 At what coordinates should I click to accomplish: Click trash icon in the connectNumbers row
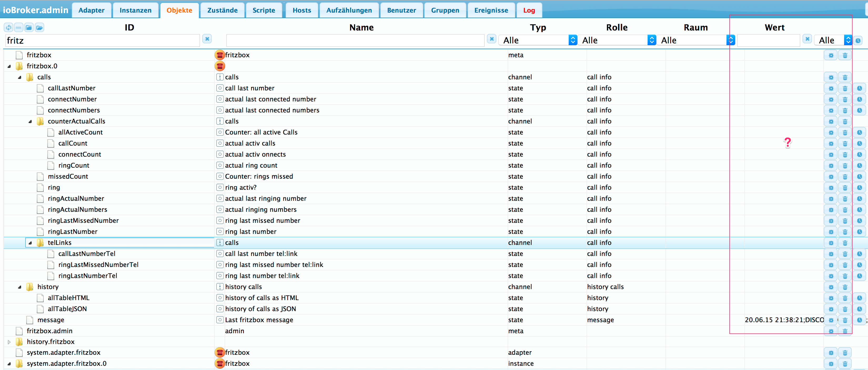845,111
